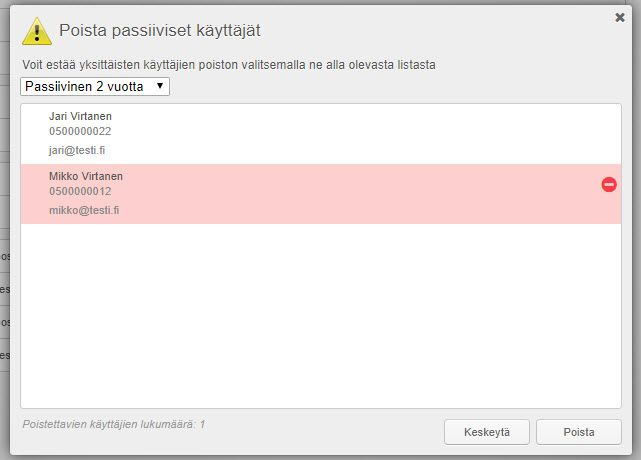Click the Mikko Virtanen name text
Viewport: 641px width, 460px height.
[86, 176]
